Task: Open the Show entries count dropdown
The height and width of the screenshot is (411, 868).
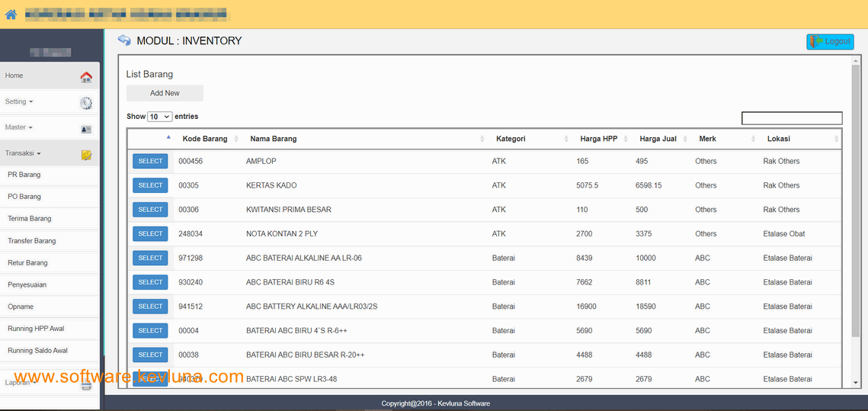Action: click(x=160, y=117)
